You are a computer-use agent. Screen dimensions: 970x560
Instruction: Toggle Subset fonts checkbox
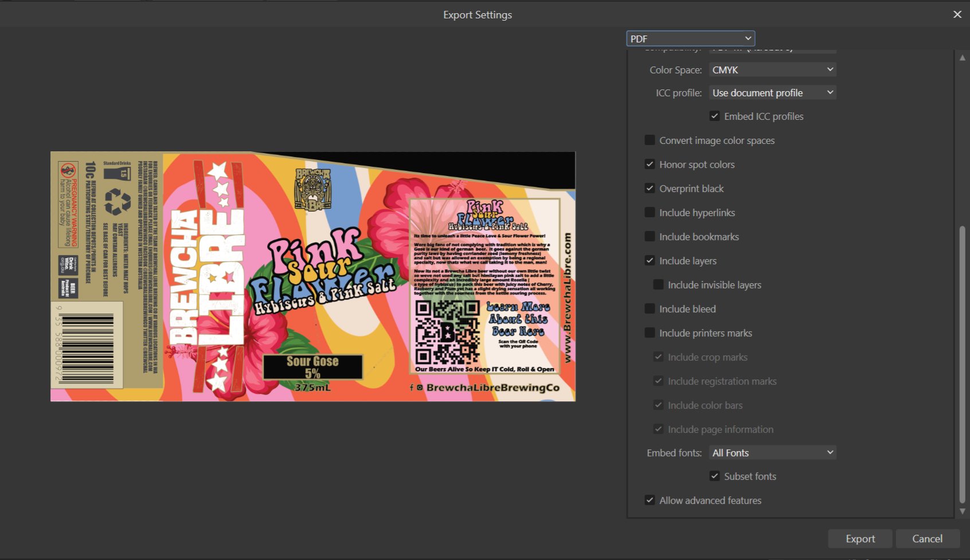714,476
